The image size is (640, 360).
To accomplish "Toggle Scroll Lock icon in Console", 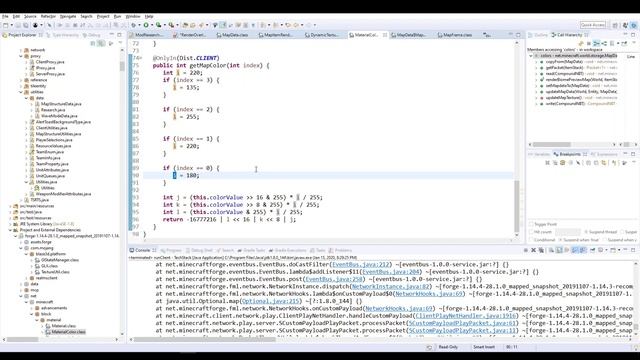I will (x=559, y=250).
